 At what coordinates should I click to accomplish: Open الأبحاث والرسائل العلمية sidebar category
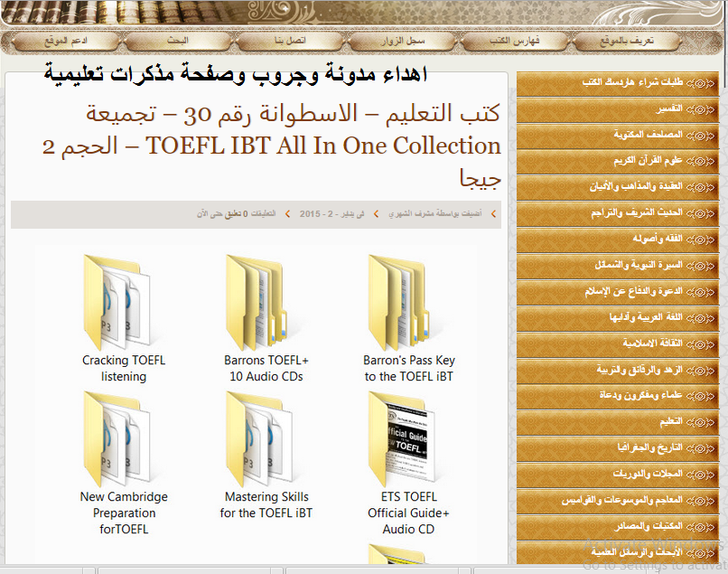click(618, 552)
